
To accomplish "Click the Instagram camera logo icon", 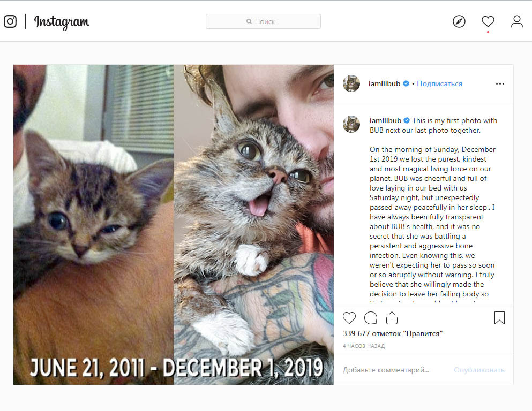I will 10,21.
